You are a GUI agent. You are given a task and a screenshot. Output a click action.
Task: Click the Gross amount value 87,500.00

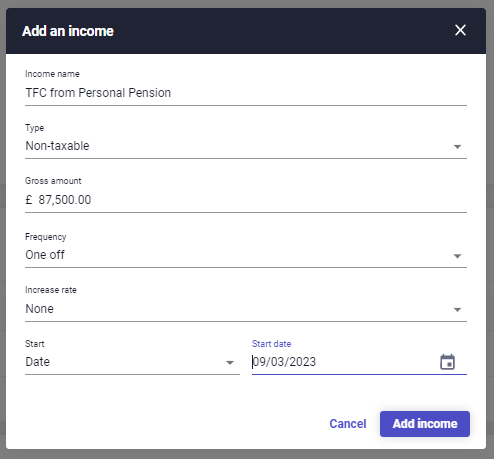coord(65,200)
